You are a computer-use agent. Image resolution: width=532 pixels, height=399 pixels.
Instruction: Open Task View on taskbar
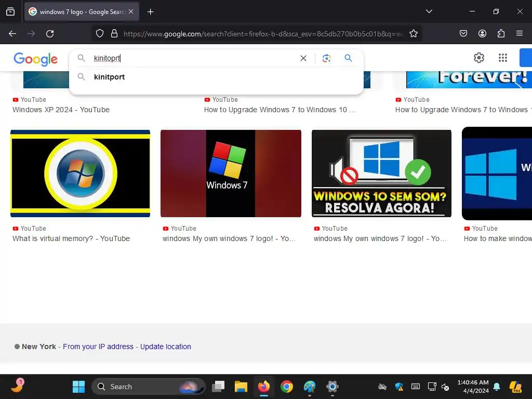click(218, 387)
